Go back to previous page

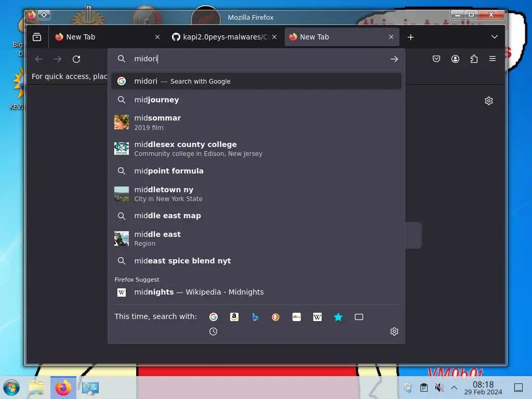pyautogui.click(x=39, y=59)
